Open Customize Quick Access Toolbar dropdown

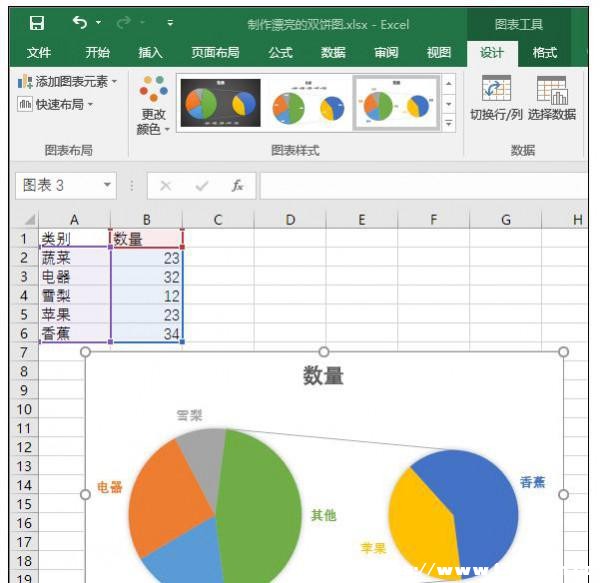tap(170, 23)
